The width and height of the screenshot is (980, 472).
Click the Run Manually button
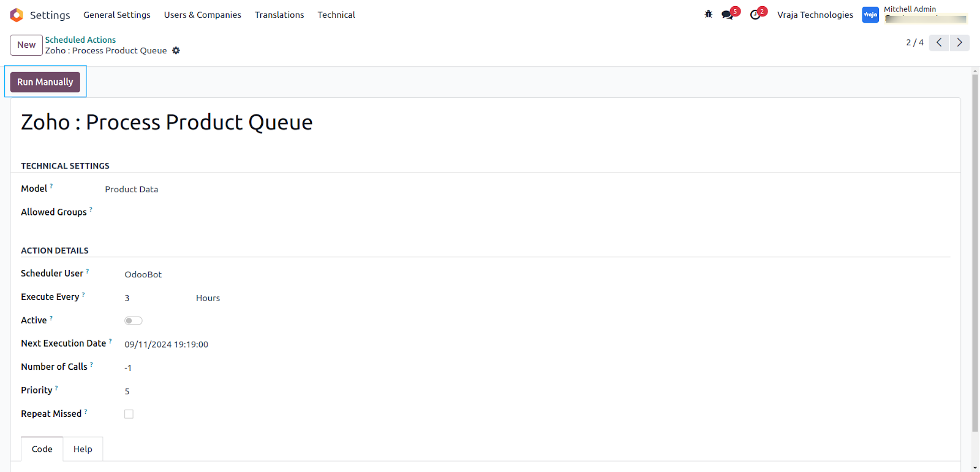click(x=45, y=82)
